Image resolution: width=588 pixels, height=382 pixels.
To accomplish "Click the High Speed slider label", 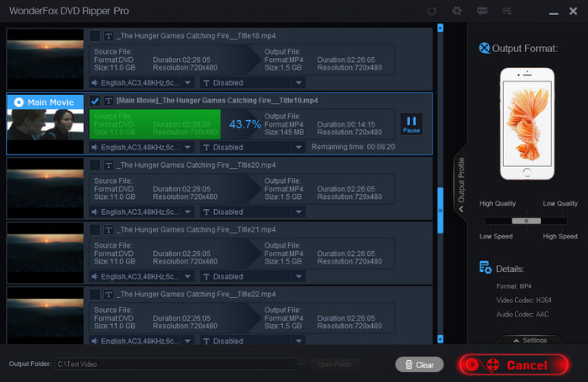I will tap(560, 236).
